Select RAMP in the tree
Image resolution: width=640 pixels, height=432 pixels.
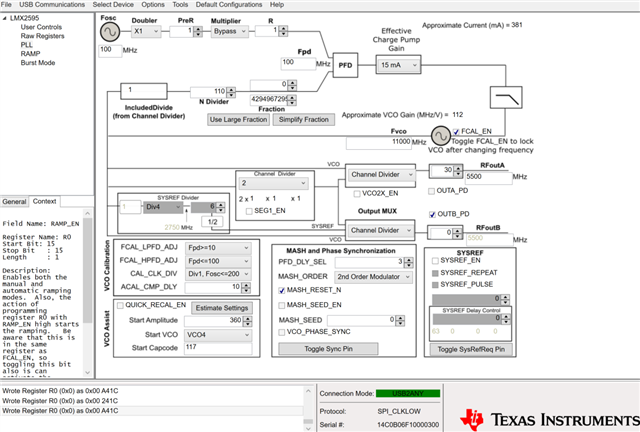[x=31, y=54]
